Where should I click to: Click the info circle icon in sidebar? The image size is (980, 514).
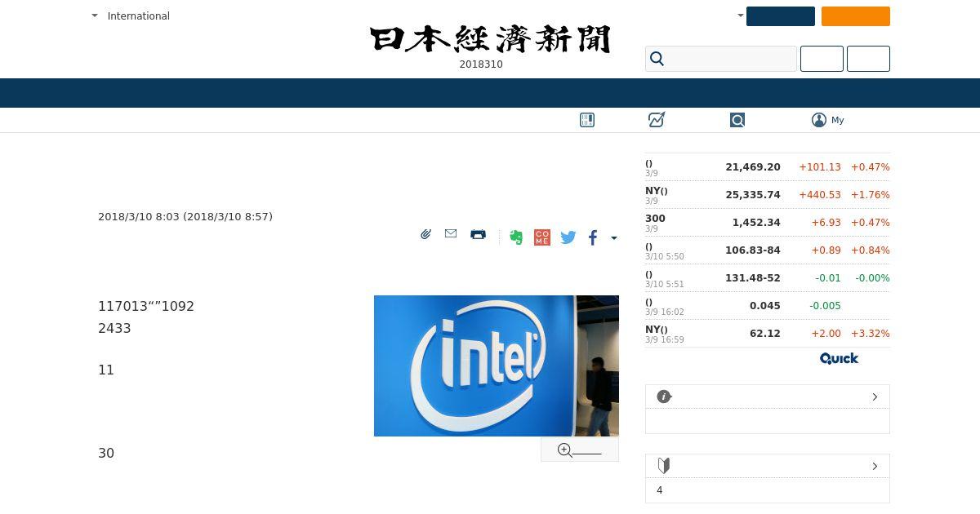[664, 397]
